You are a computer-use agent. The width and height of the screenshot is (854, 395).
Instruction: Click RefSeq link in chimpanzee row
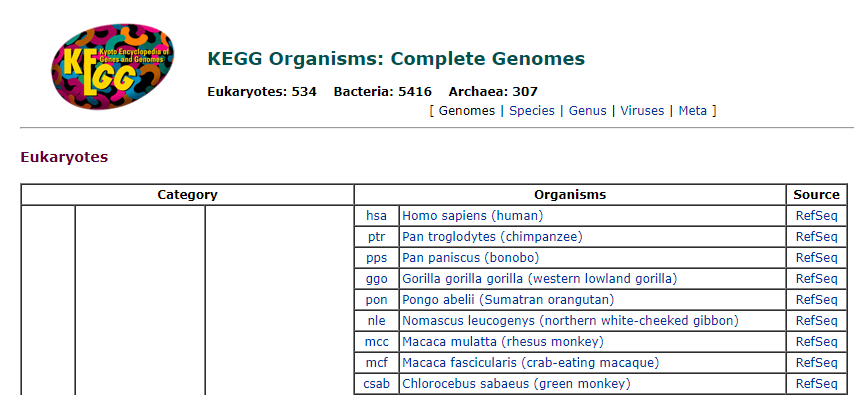point(816,237)
